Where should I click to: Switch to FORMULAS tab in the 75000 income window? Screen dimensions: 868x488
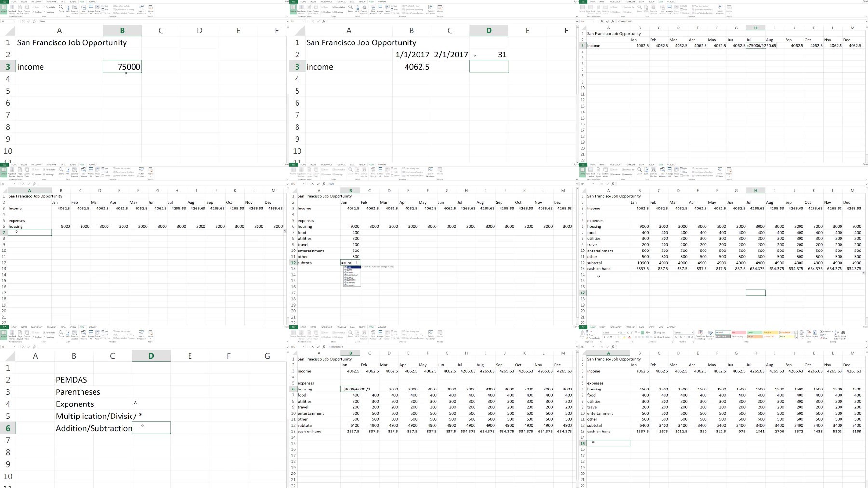52,2
